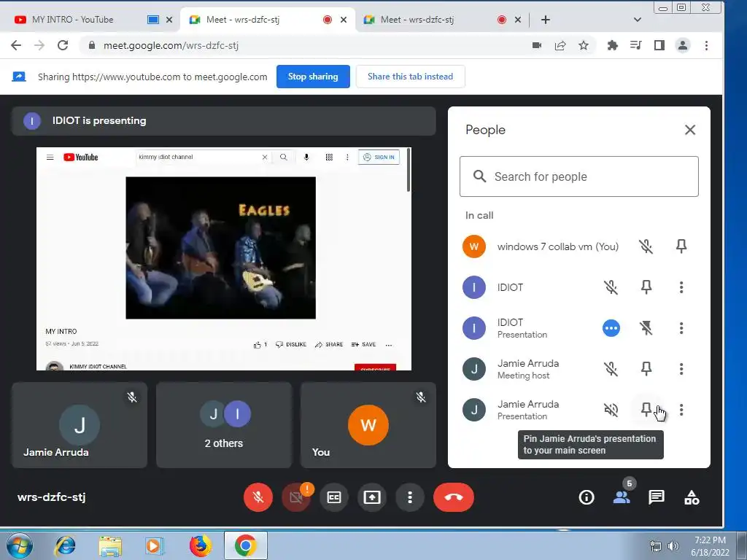The width and height of the screenshot is (747, 560).
Task: Pin Jamie Arruda's presentation to main screen
Action: [x=646, y=410]
